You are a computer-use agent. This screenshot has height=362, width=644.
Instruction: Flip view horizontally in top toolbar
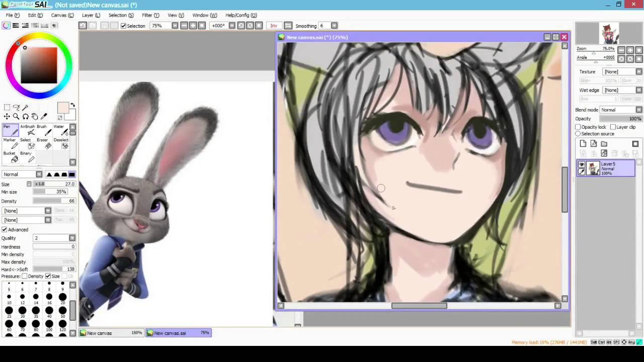tap(288, 26)
